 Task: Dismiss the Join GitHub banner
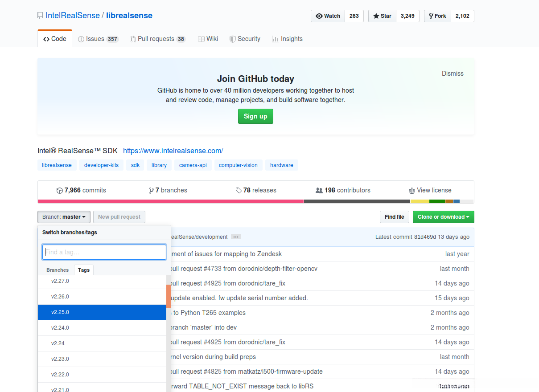(x=453, y=73)
